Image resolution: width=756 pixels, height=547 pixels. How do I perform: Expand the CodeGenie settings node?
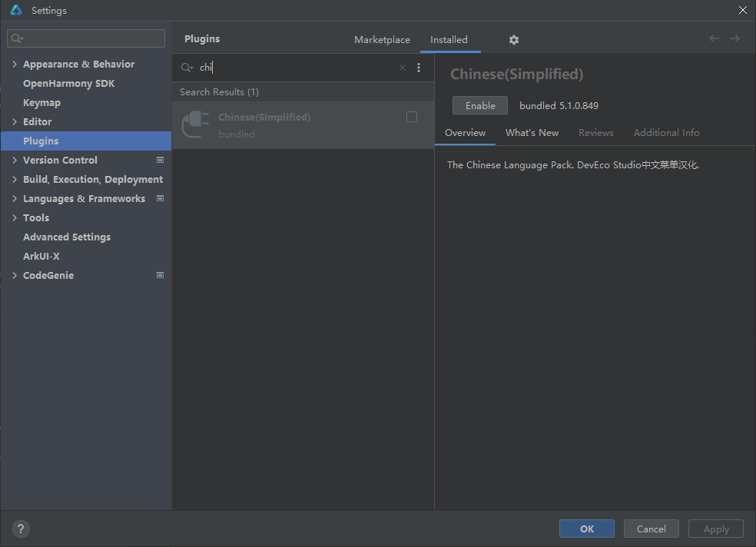(15, 275)
